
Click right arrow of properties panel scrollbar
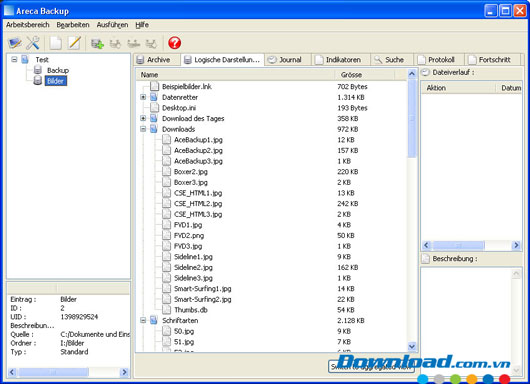(x=124, y=372)
